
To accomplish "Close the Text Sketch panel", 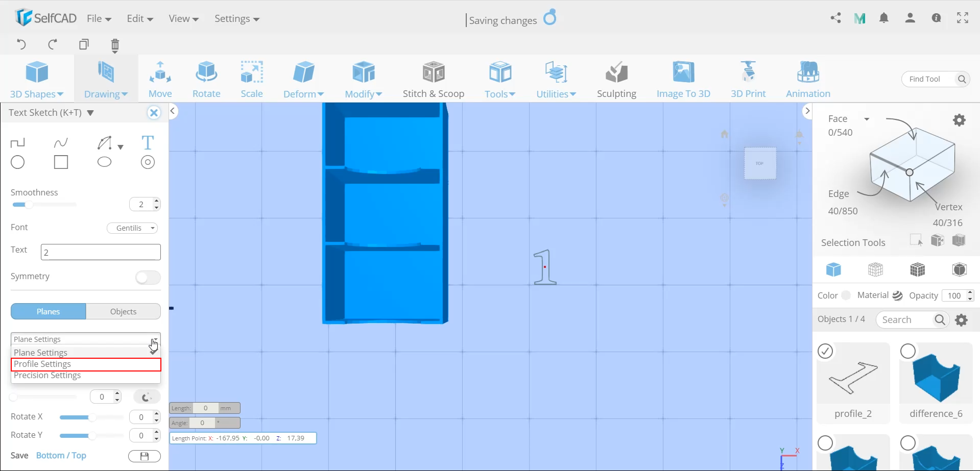I will (x=154, y=113).
